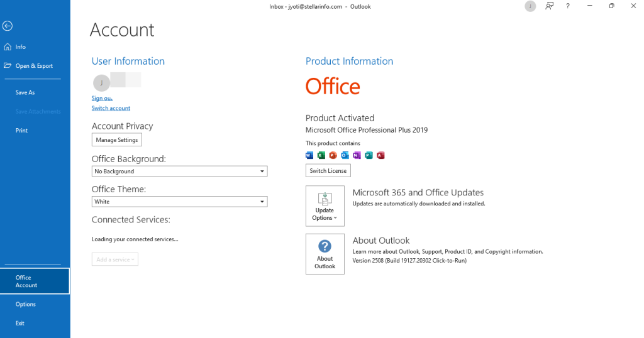Click the Word app icon
The width and height of the screenshot is (644, 338).
pyautogui.click(x=309, y=155)
